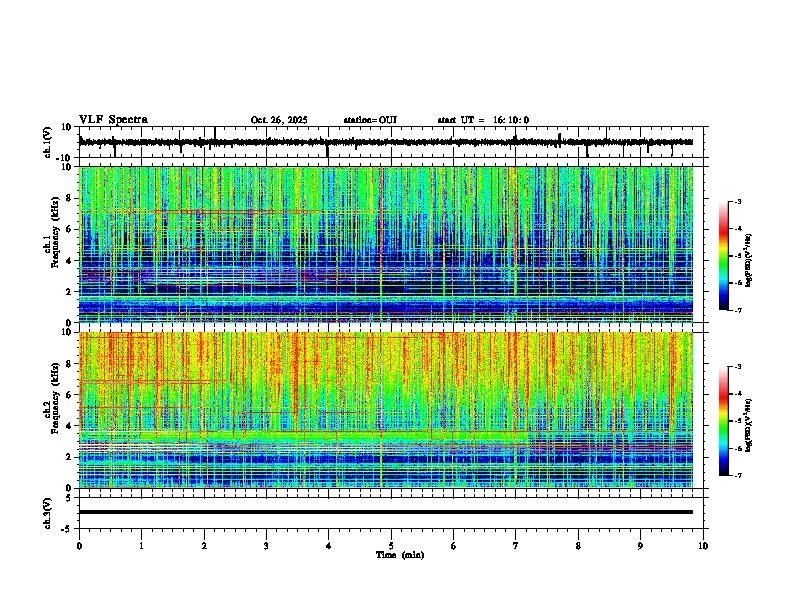Click the '5' tick on ch.3(V) axis
Screen dimensions: 792x612
coord(69,498)
